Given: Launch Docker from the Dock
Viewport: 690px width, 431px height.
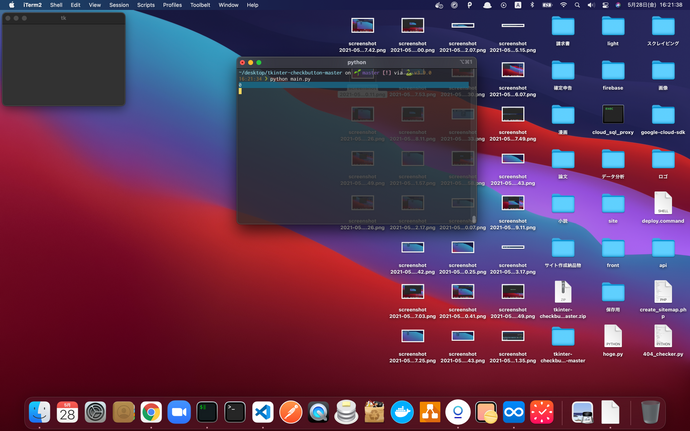Looking at the screenshot, I should pyautogui.click(x=402, y=413).
